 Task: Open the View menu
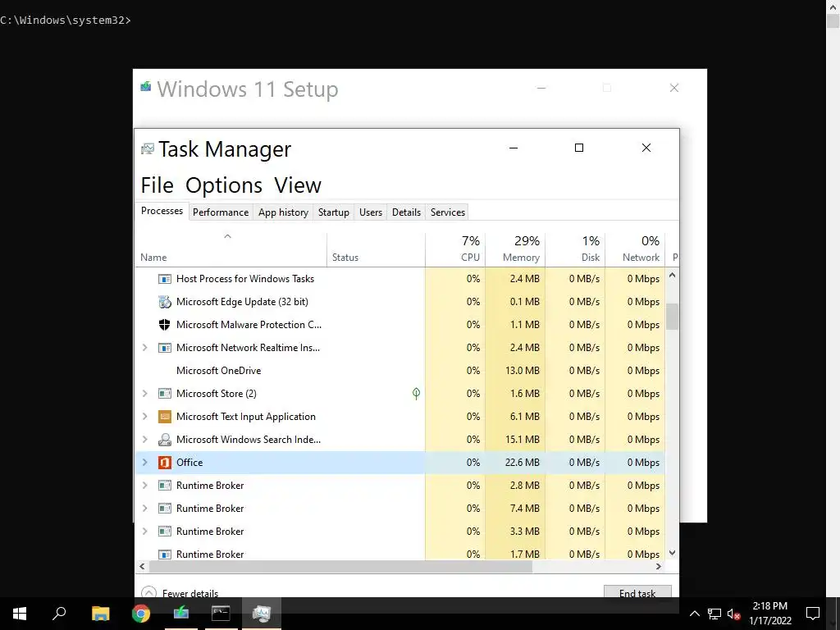tap(298, 185)
